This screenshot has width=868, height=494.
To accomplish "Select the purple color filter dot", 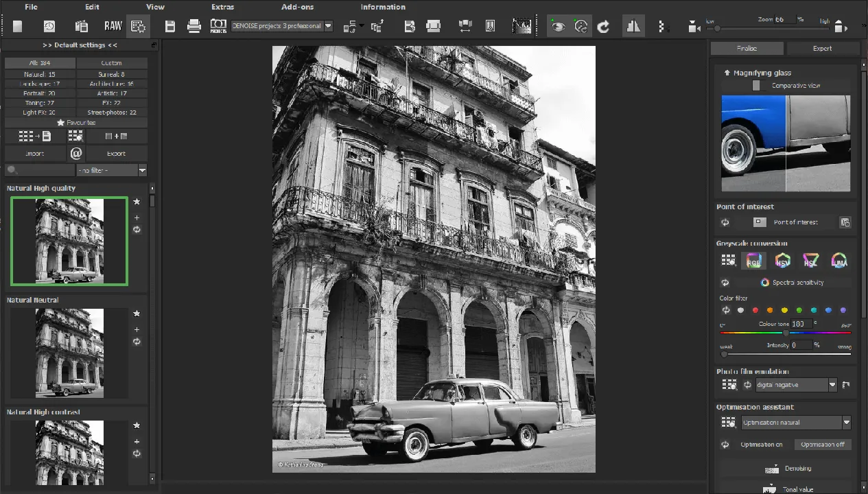I will [x=843, y=310].
